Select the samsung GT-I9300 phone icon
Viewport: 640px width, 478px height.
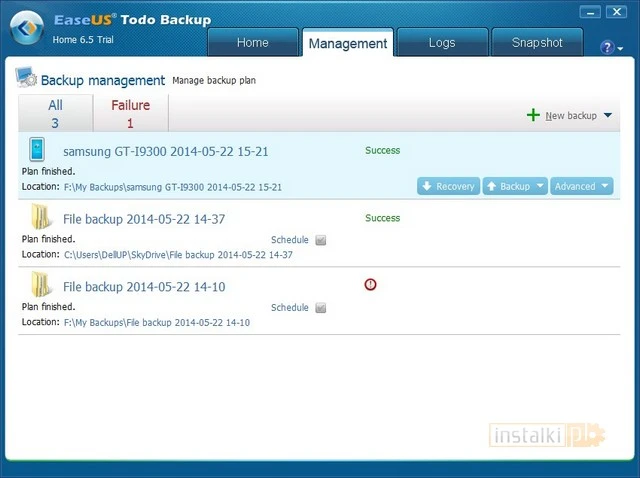point(37,149)
